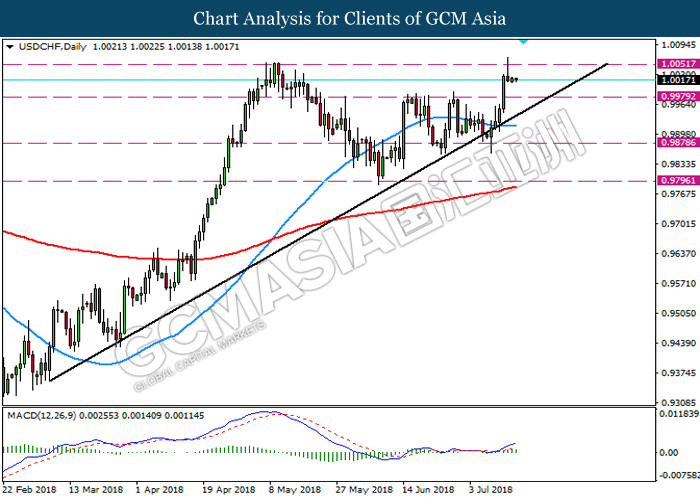Click the 1 Apr 2018 date label
The image size is (700, 500).
tap(159, 490)
